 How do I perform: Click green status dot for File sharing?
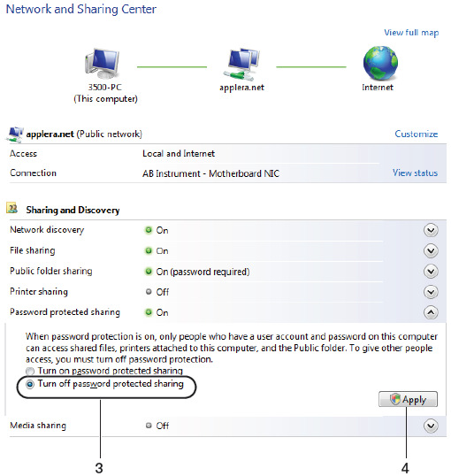coord(149,250)
